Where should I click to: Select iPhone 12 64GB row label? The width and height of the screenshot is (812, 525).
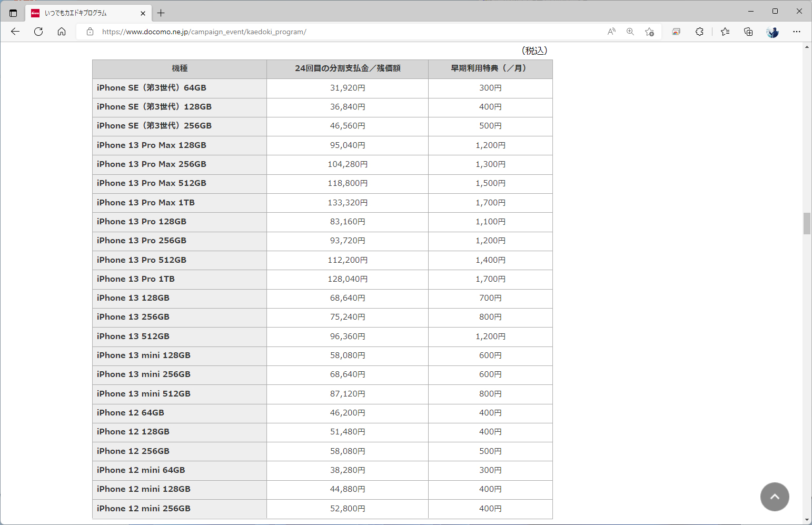(130, 413)
